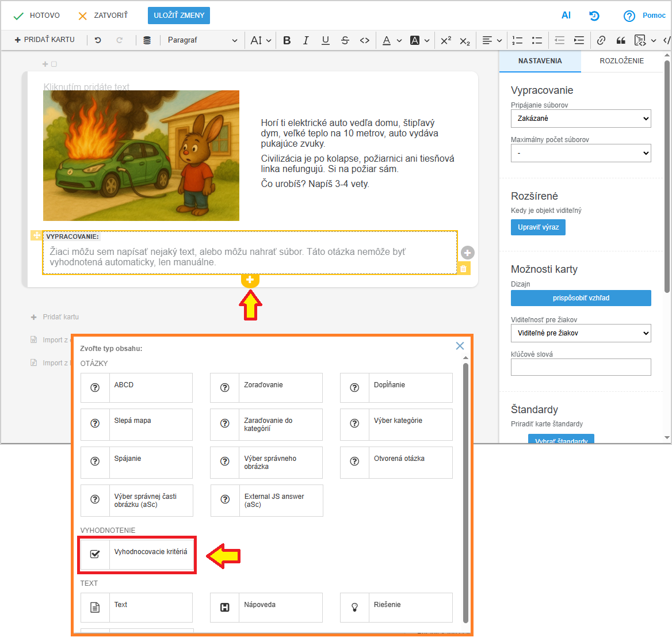Image resolution: width=672 pixels, height=641 pixels.
Task: Toggle inline code formatting
Action: (x=364, y=40)
